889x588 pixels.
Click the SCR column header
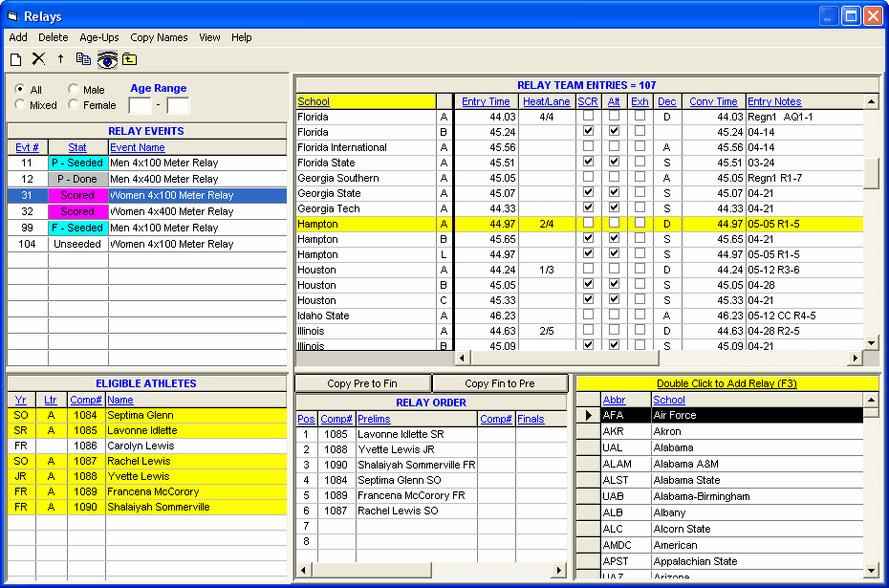[x=588, y=101]
